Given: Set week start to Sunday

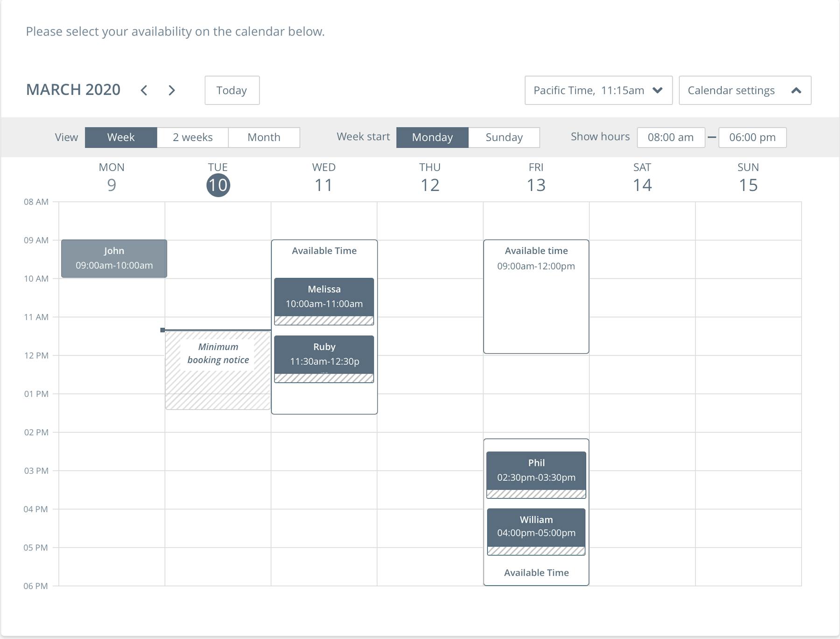Looking at the screenshot, I should [504, 138].
